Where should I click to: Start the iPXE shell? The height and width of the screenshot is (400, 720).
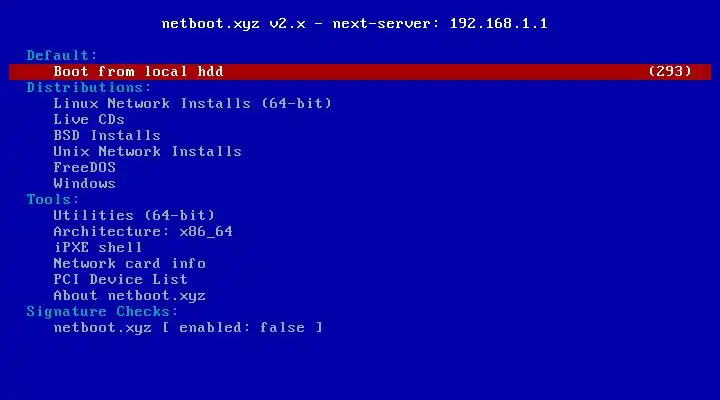[98, 248]
